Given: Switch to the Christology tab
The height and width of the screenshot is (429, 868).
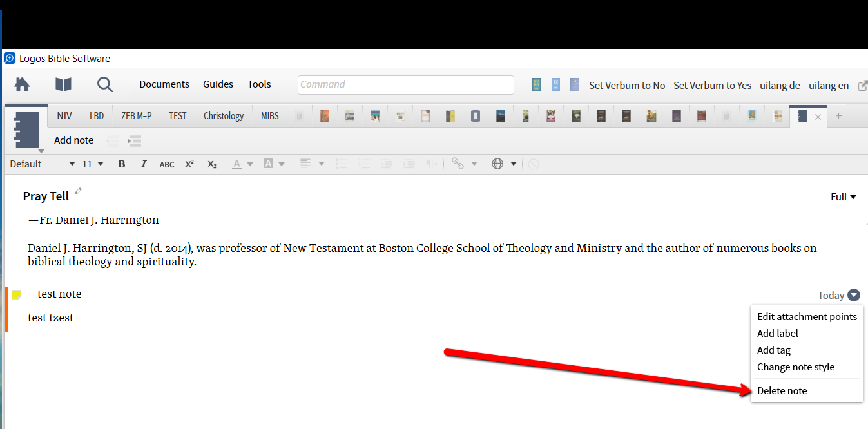Looking at the screenshot, I should (x=224, y=116).
